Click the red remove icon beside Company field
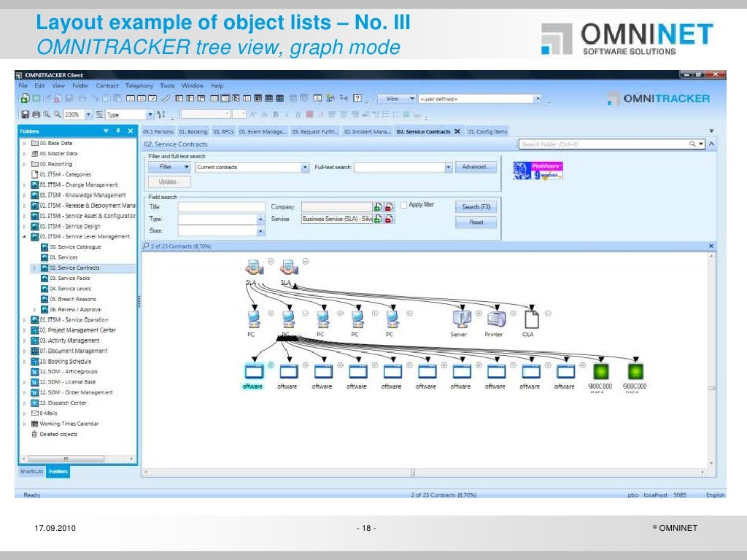 (x=389, y=206)
